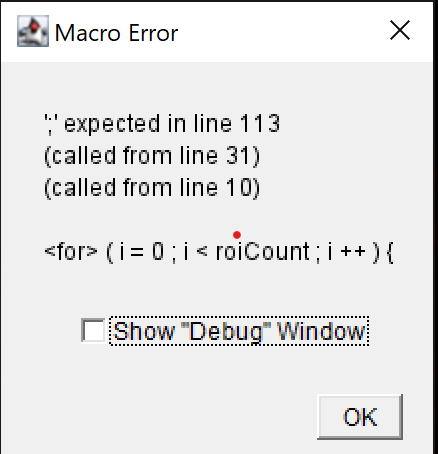438x454 pixels.
Task: Click the "<for>" token in the code line
Action: (x=71, y=252)
